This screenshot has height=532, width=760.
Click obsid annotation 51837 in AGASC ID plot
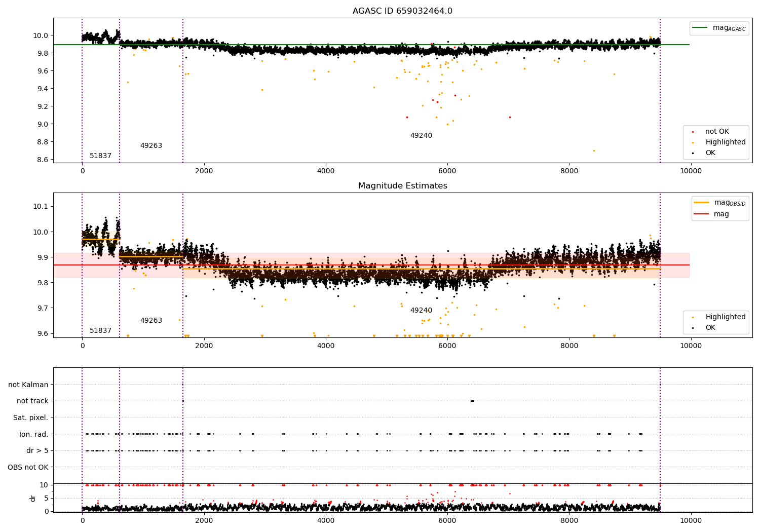pos(100,156)
